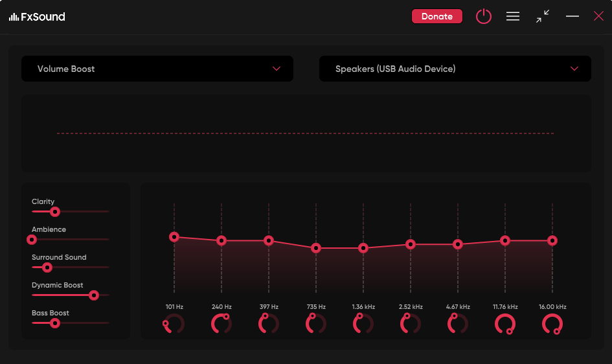612x364 pixels.
Task: Click the 11.76 kHz EQ band point
Action: pyautogui.click(x=505, y=241)
